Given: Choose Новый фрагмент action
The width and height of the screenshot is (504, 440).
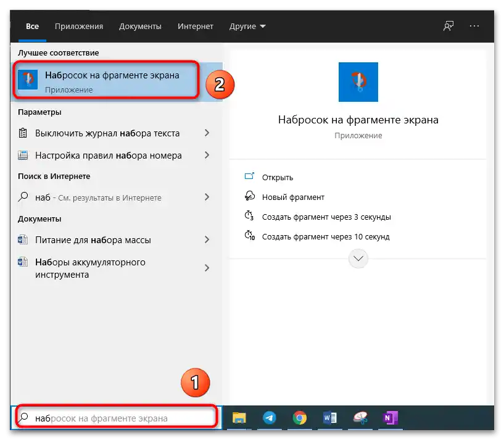Looking at the screenshot, I should pos(293,197).
